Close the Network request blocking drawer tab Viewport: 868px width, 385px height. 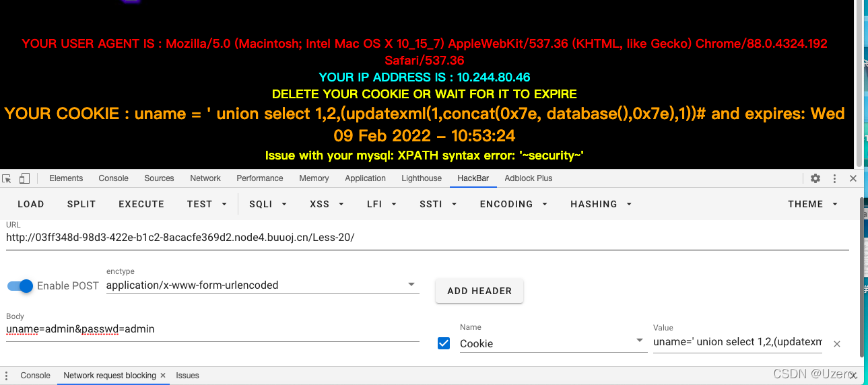click(x=163, y=376)
